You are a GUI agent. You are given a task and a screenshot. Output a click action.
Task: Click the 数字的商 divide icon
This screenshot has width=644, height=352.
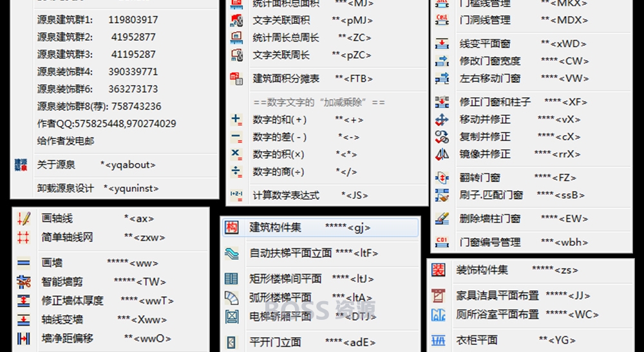coord(236,171)
